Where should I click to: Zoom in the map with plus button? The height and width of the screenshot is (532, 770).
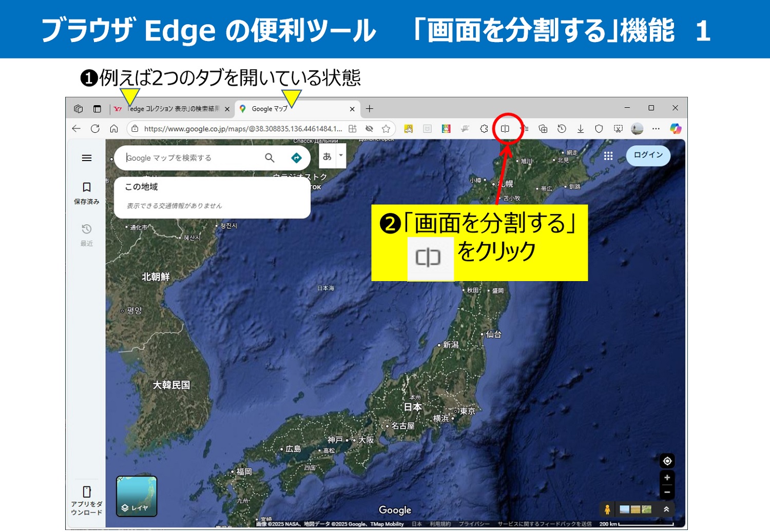coord(667,478)
